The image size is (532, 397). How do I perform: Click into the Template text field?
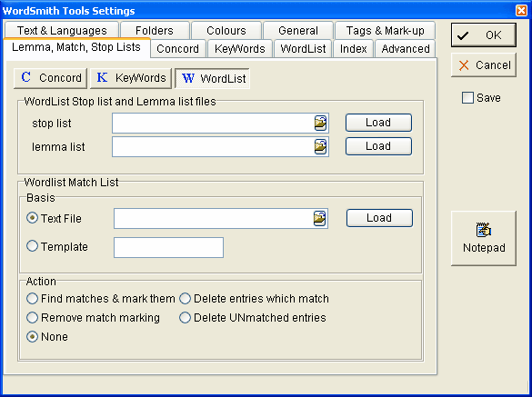tap(168, 247)
